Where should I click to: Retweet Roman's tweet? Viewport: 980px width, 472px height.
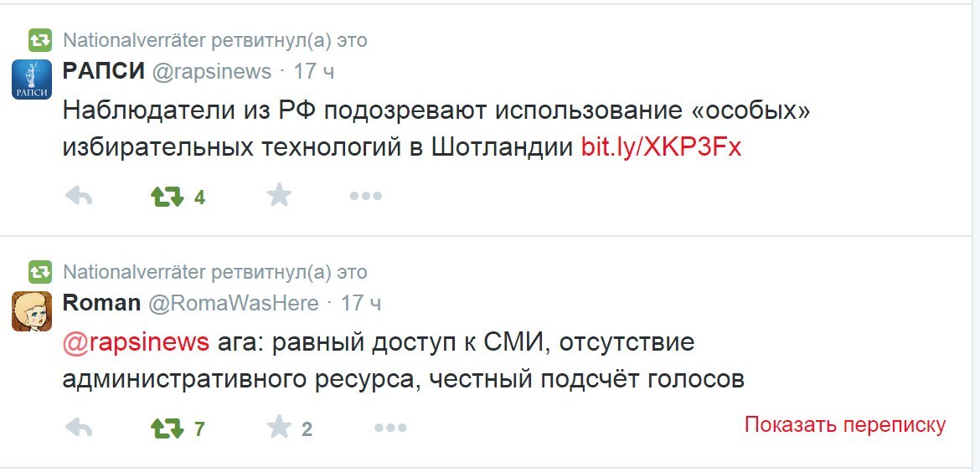[167, 428]
